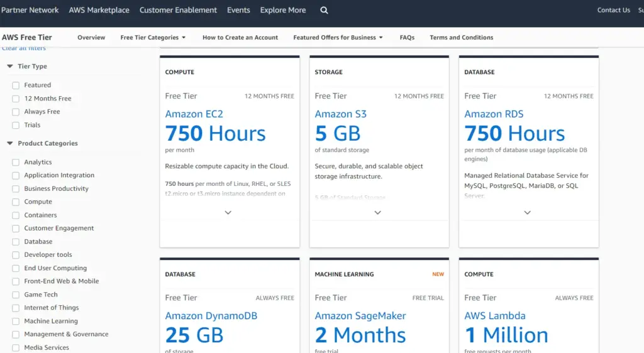Open the Amazon S3 title link

click(x=340, y=114)
